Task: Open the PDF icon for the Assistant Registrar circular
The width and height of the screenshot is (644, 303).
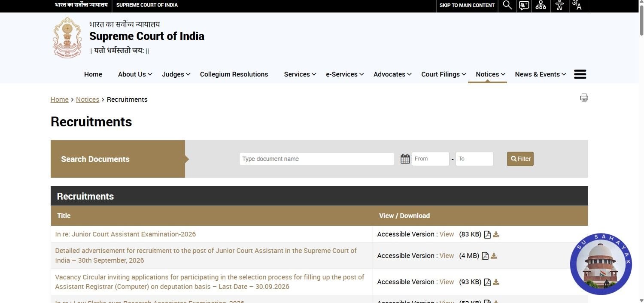Action: [487, 282]
